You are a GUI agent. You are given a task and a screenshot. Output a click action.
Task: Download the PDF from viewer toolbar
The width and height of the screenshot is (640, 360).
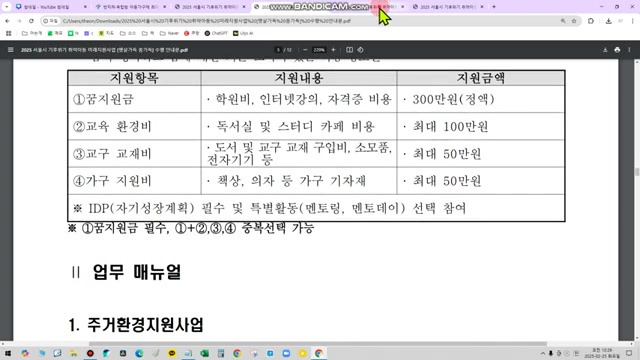[x=605, y=50]
